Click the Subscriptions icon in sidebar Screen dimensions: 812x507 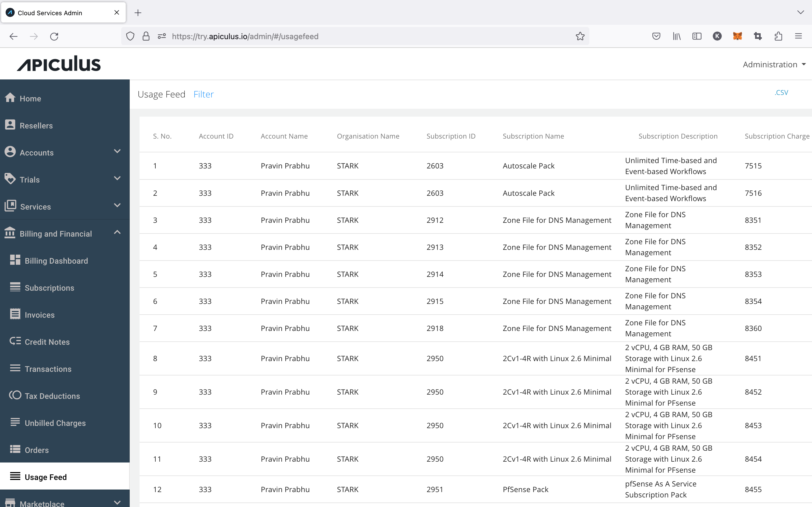click(x=15, y=287)
